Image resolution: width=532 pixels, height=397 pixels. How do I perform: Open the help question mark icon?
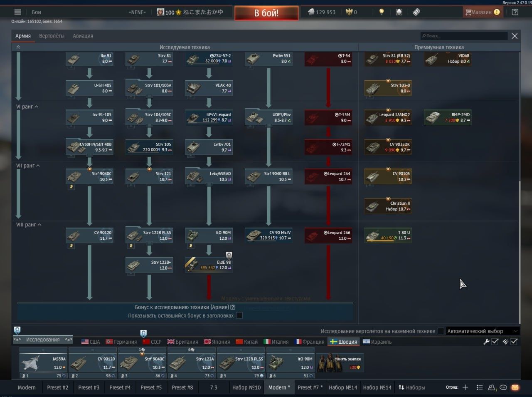click(x=515, y=12)
